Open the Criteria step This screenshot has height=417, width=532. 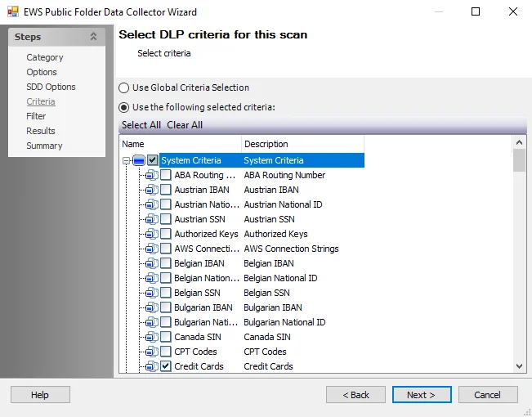(x=41, y=101)
